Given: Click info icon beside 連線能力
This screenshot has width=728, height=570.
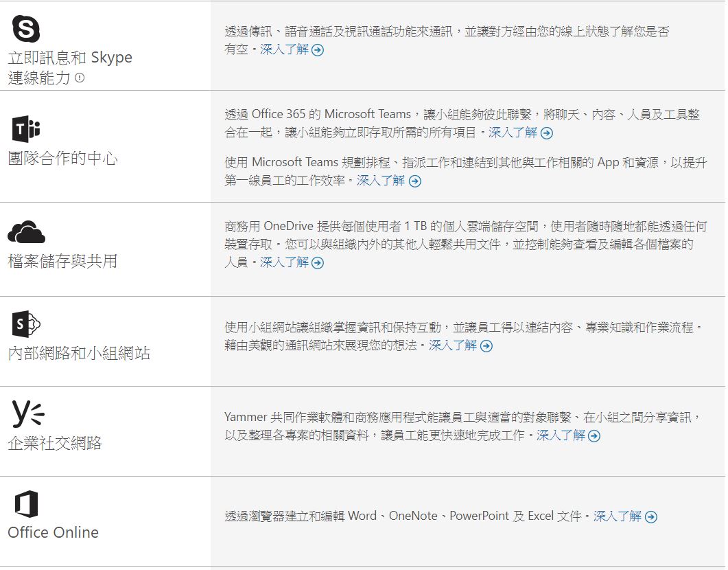Looking at the screenshot, I should 80,78.
